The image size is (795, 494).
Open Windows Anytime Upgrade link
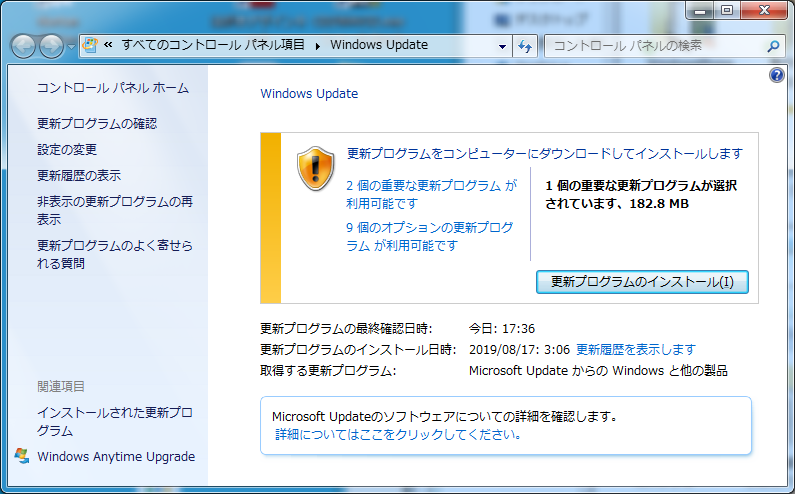[116, 456]
